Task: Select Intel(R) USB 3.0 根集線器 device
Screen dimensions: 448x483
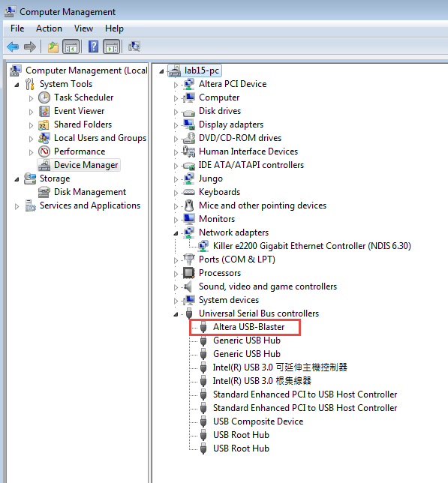Action: 262,381
